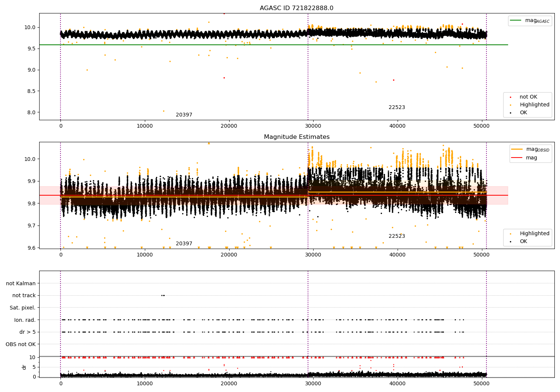Select the 'not Kalman' axis label

[21, 283]
